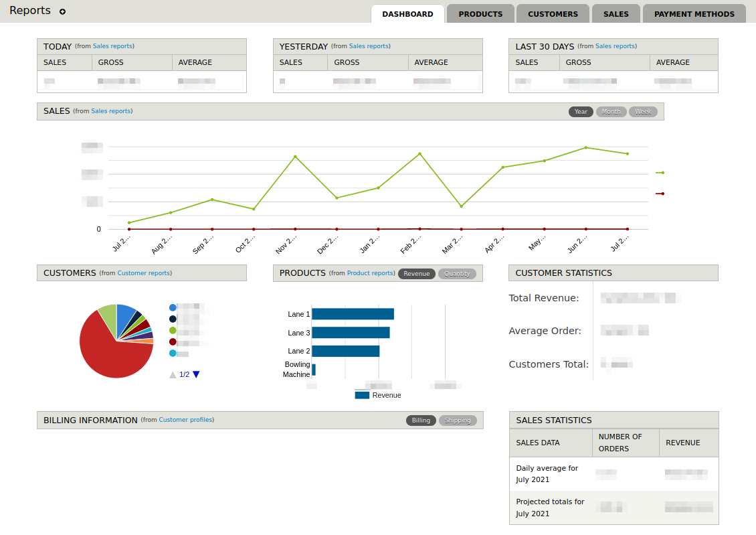The height and width of the screenshot is (535, 756).
Task: Select the Year view for sales chart
Action: [x=581, y=112]
